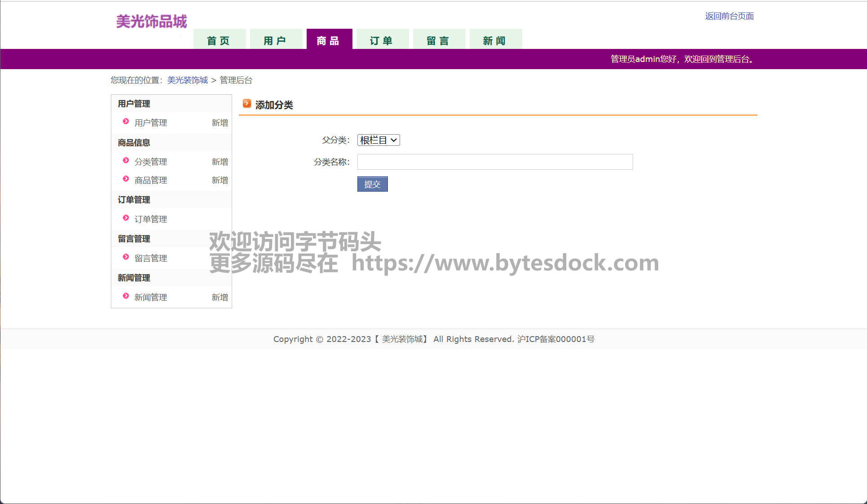Click the 美光饰品城 site logo
867x504 pixels.
(x=151, y=22)
